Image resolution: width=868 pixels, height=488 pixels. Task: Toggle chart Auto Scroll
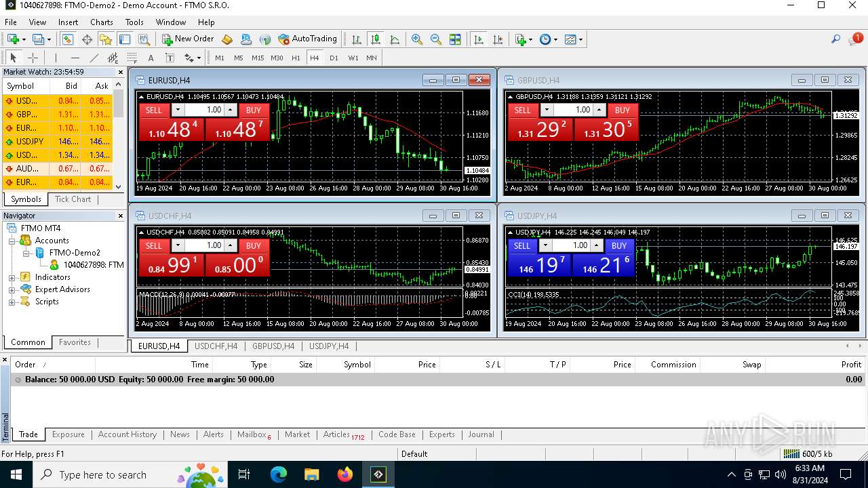tap(479, 39)
